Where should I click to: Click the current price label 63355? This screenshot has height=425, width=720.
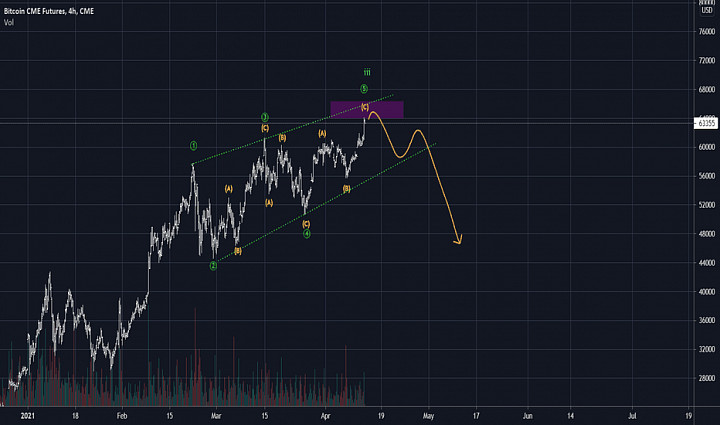tap(706, 123)
